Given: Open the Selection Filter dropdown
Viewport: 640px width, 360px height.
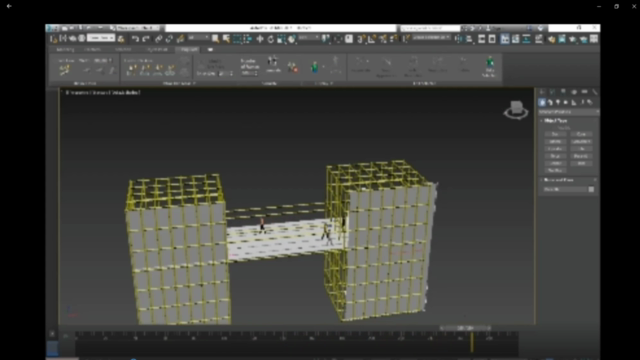Looking at the screenshot, I should tap(198, 38).
